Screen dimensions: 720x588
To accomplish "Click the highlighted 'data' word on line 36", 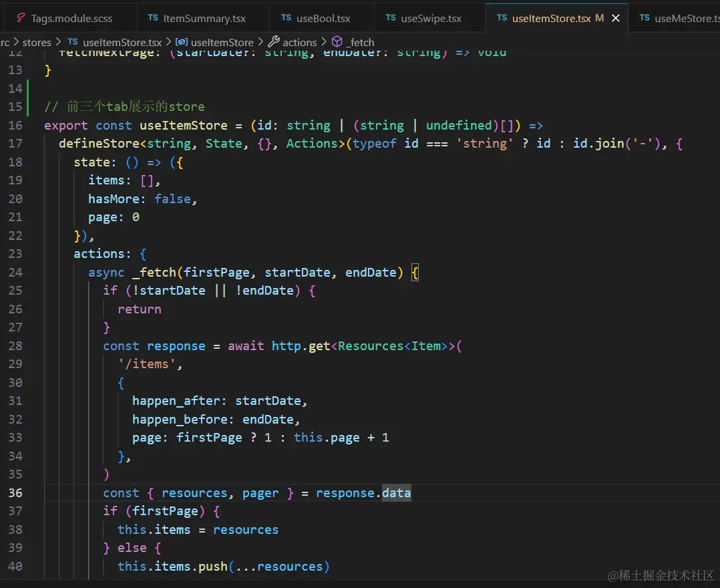I will [x=397, y=493].
